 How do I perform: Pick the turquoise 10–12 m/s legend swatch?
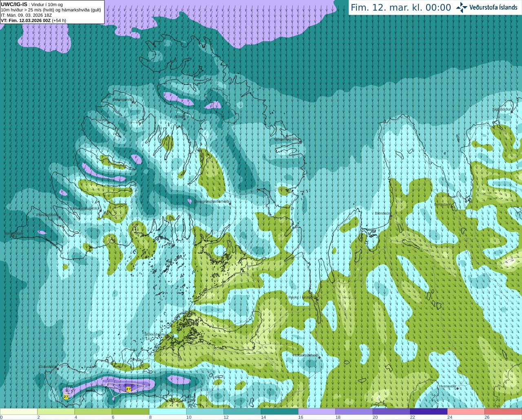[205, 411]
